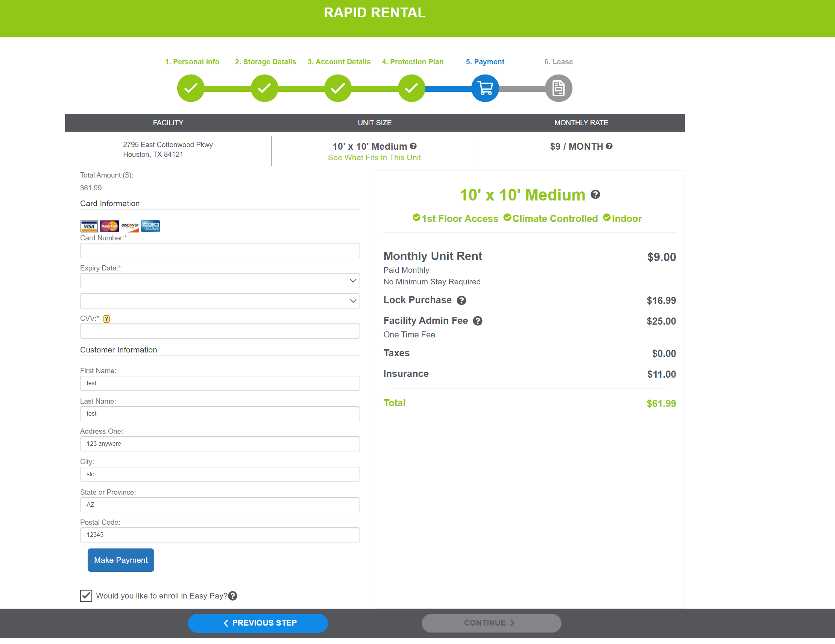Click into the Postal Code field
Screen dimensions: 835x644
tap(220, 535)
